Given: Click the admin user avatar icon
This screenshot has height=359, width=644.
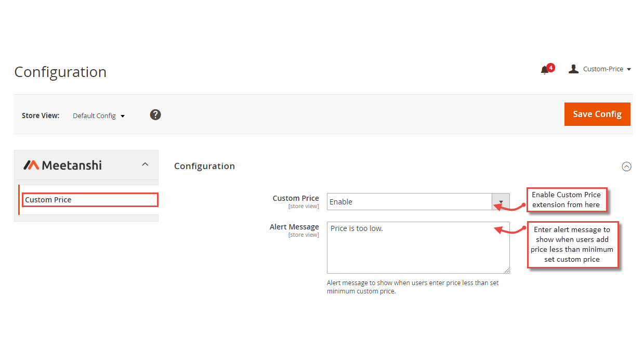Looking at the screenshot, I should coord(573,69).
